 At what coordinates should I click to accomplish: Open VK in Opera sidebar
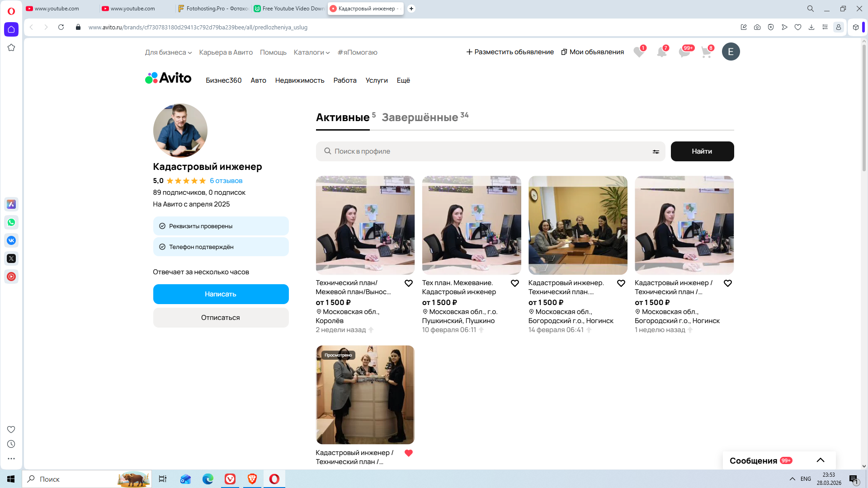point(11,240)
